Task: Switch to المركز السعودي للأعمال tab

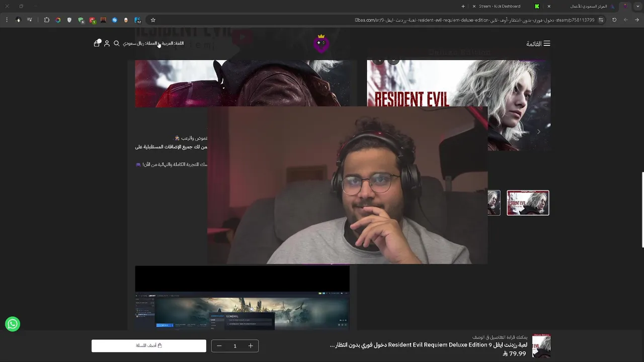Action: click(589, 6)
